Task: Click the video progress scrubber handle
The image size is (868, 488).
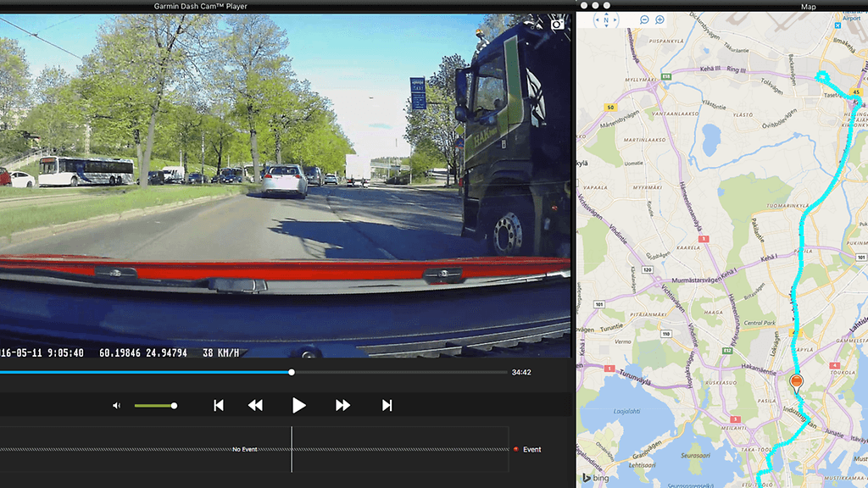Action: click(292, 372)
